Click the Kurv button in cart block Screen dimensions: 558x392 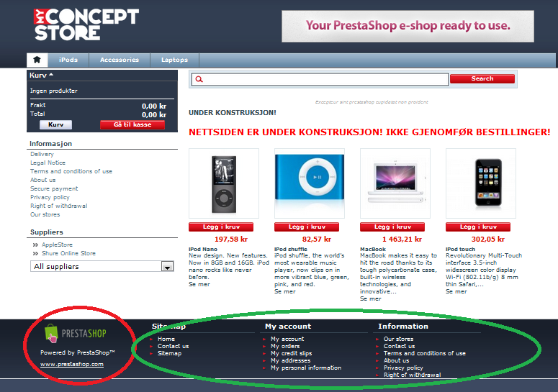pos(55,124)
